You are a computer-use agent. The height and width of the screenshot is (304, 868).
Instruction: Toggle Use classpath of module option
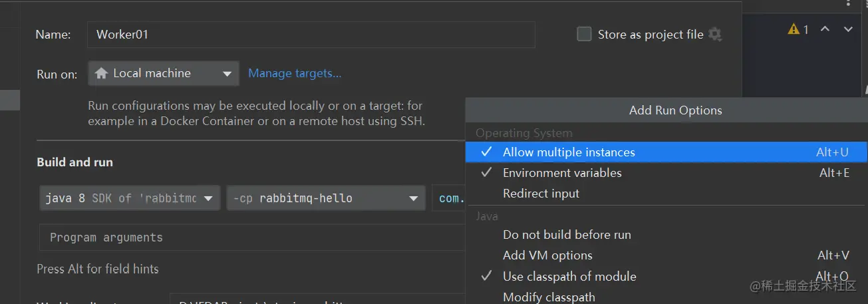click(x=666, y=276)
